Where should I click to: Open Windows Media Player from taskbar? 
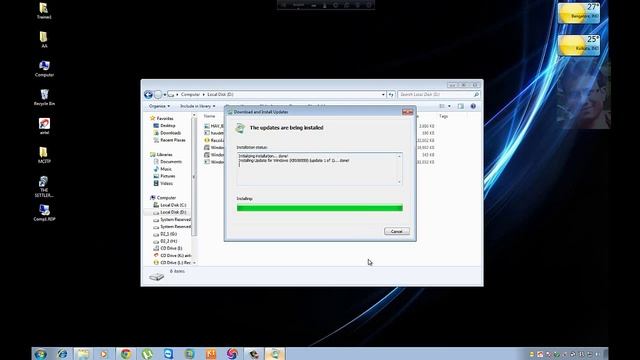click(x=104, y=354)
